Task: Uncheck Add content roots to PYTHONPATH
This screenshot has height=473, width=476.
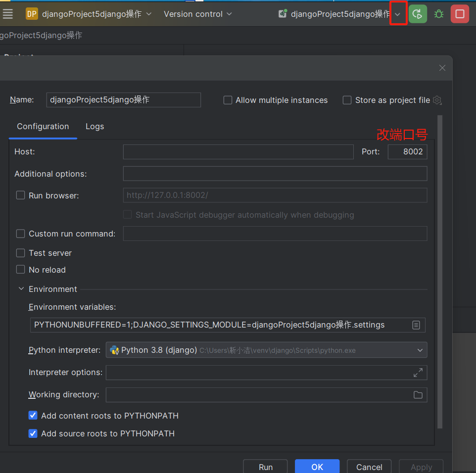Action: coord(33,415)
